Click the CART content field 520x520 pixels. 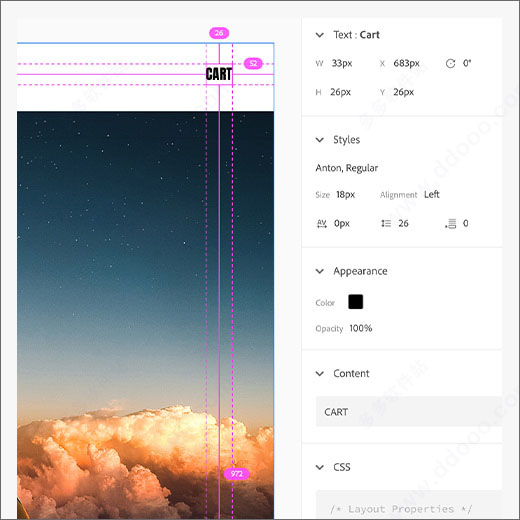click(409, 412)
